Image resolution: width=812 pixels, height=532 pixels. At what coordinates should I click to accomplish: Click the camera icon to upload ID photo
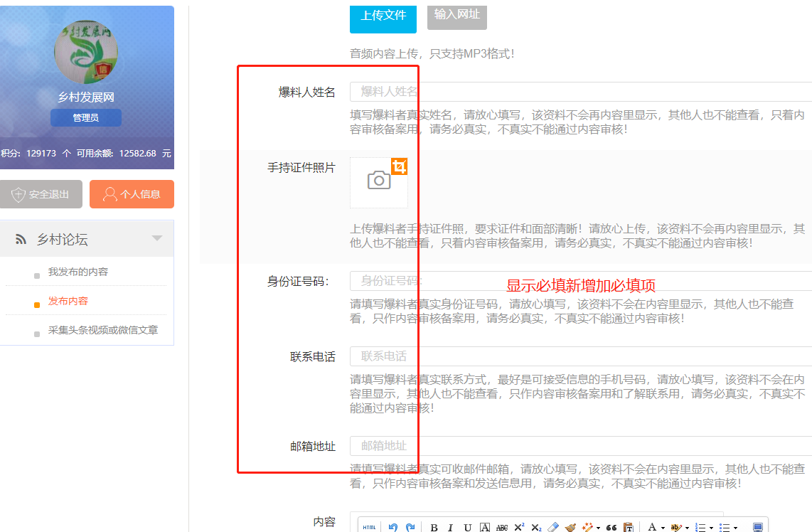379,181
